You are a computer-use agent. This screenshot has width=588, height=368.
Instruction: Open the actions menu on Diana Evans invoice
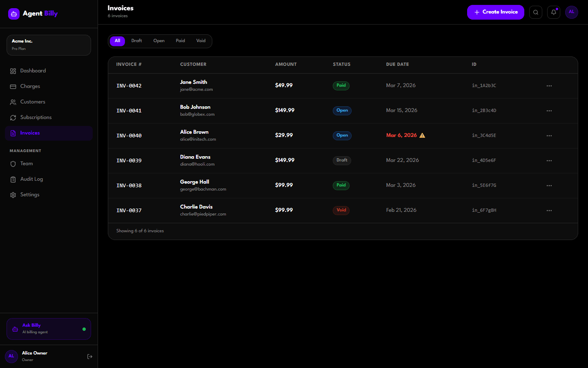[x=549, y=160]
